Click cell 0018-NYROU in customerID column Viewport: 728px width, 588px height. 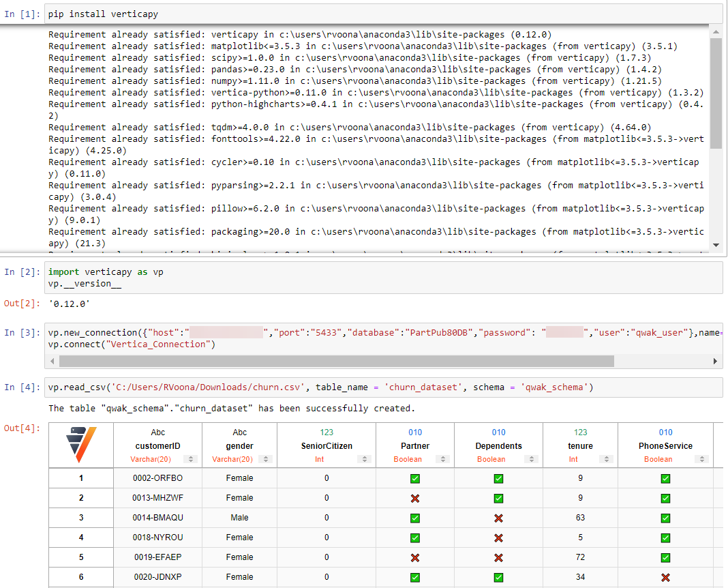pyautogui.click(x=158, y=538)
